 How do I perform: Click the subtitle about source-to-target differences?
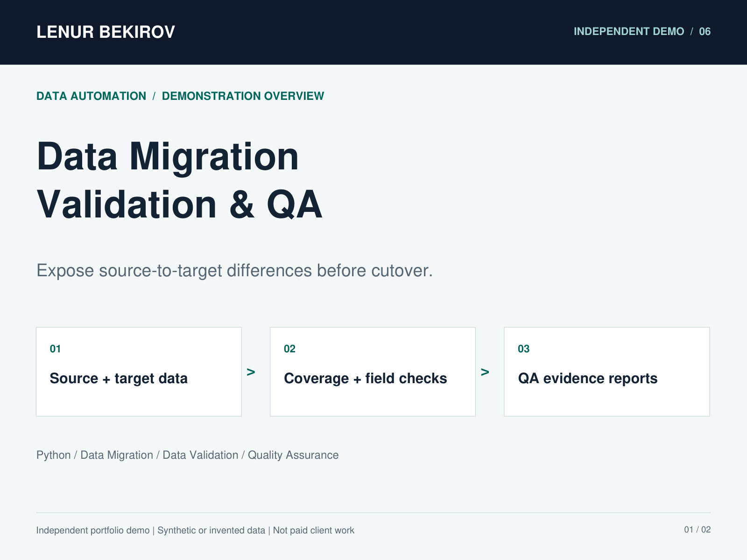point(234,271)
